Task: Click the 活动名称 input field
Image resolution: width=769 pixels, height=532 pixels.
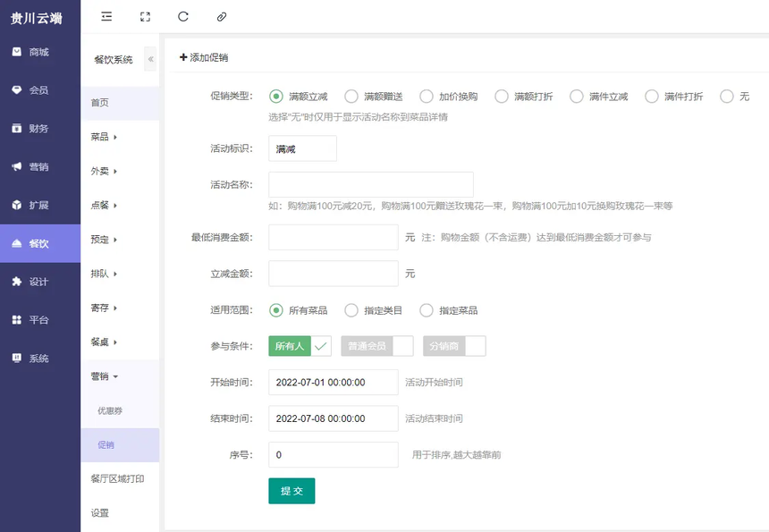Action: [x=371, y=185]
